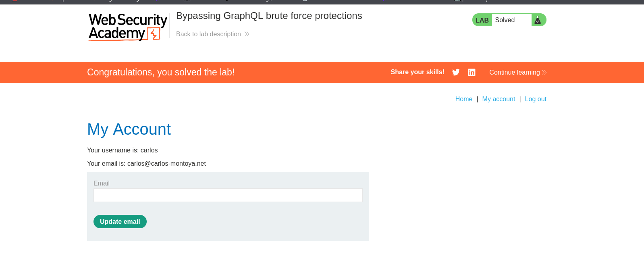Go to the Home page link
Viewport: 644px width, 273px height.
pos(463,99)
